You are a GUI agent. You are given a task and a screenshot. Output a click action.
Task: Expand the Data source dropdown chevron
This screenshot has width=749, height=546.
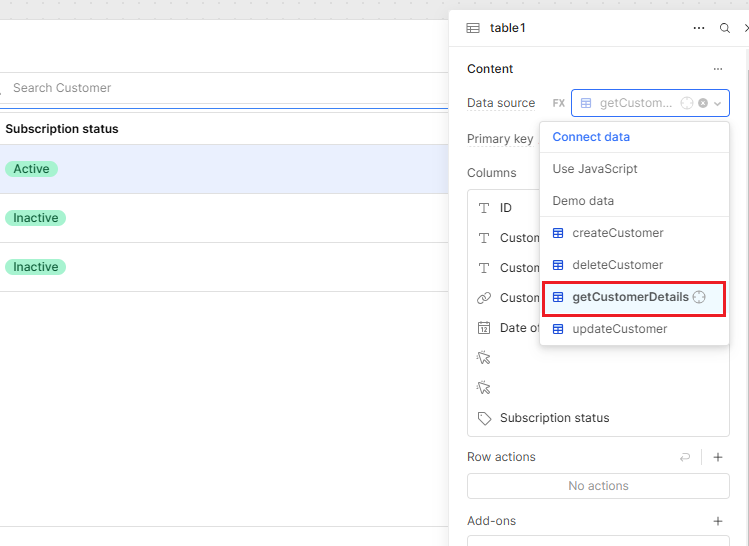point(717,103)
